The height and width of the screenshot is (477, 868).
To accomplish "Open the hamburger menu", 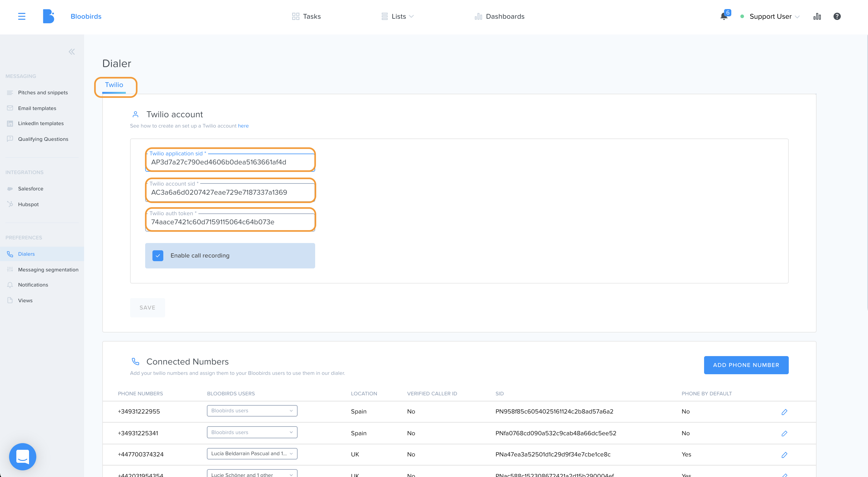I will click(21, 16).
